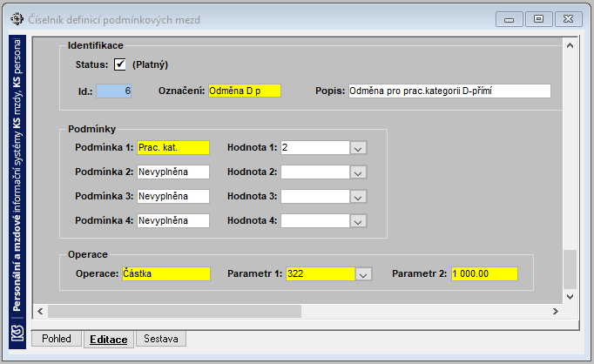This screenshot has height=364, width=594.
Task: Switch to the Pohled tab
Action: click(x=57, y=339)
